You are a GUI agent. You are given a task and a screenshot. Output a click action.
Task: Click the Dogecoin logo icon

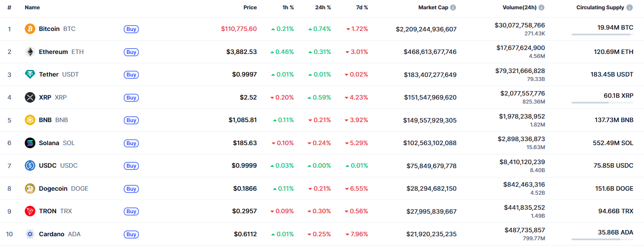pyautogui.click(x=30, y=188)
